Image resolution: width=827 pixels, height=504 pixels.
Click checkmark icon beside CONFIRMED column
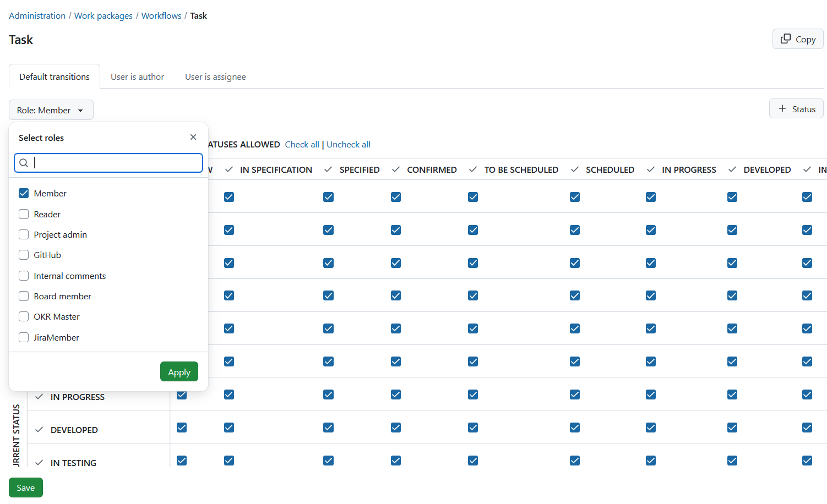point(396,169)
